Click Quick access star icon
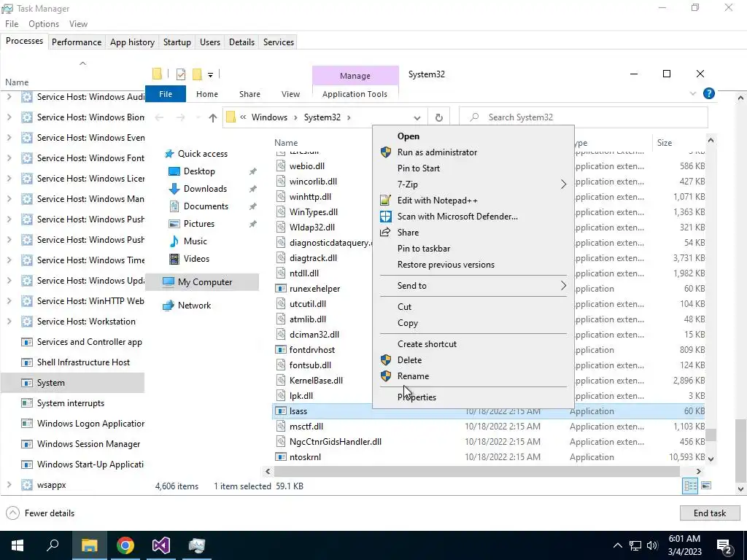747x560 pixels. (169, 154)
